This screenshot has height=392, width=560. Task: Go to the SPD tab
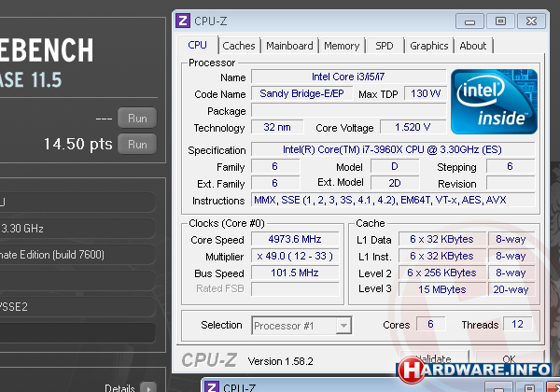click(x=385, y=46)
